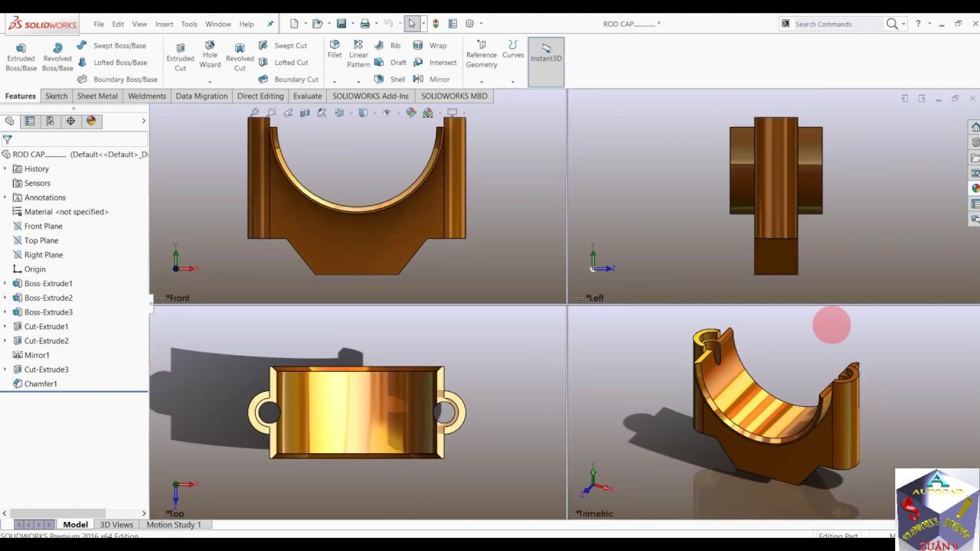Click the Intersect tool
Image resolution: width=980 pixels, height=551 pixels.
pyautogui.click(x=434, y=63)
